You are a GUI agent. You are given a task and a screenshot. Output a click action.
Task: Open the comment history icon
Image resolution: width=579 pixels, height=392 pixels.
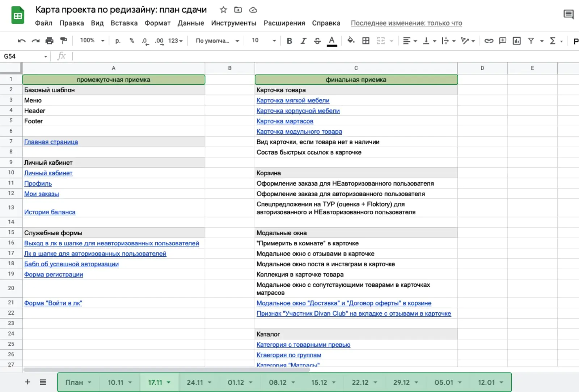[x=568, y=14]
